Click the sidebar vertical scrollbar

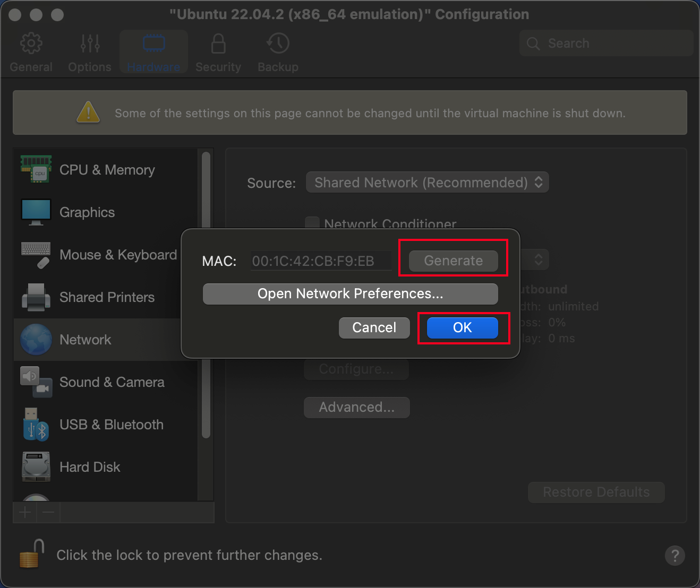pyautogui.click(x=206, y=295)
